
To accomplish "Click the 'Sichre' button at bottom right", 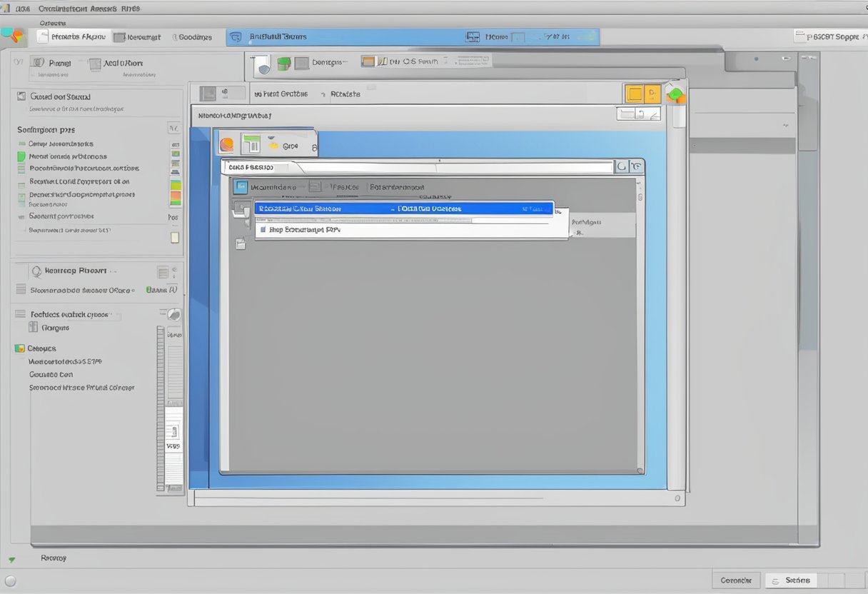I will pyautogui.click(x=797, y=580).
